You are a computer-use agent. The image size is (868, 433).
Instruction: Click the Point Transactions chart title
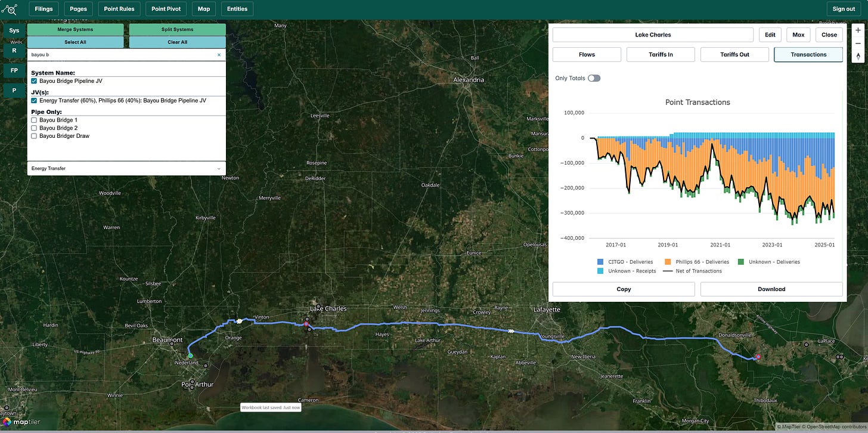point(697,102)
